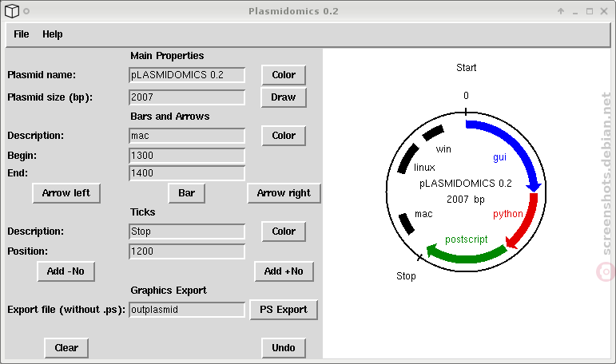Click the Ticks Description field containing Stop

tap(187, 231)
